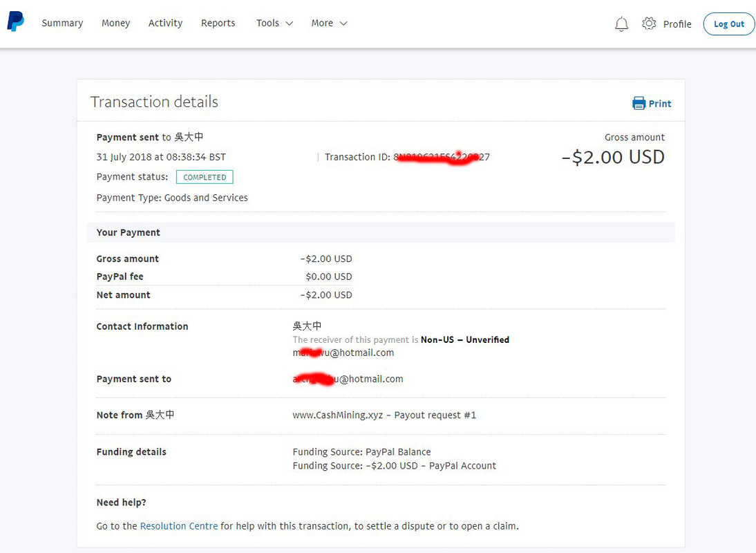Select the large '-$2.00 USD' gross amount
756x553 pixels.
[613, 157]
